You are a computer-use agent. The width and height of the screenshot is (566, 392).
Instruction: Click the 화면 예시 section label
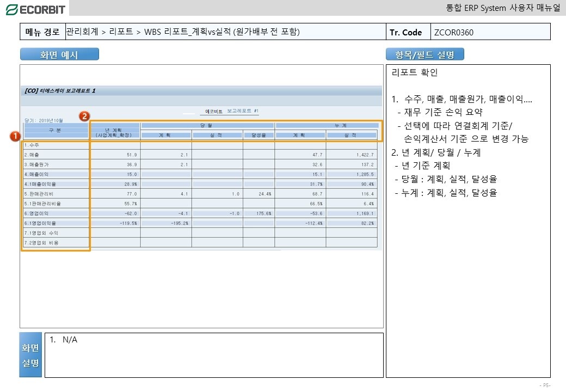[x=59, y=54]
